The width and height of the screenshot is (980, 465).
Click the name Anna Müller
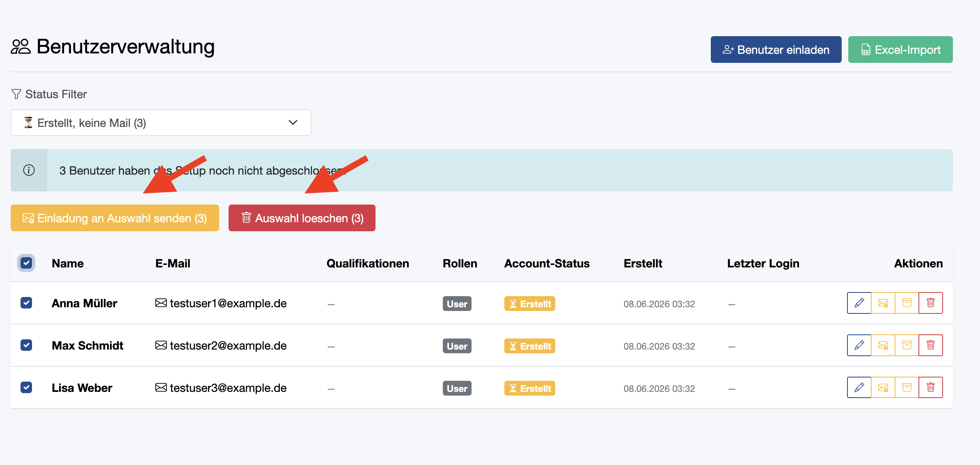coord(85,303)
